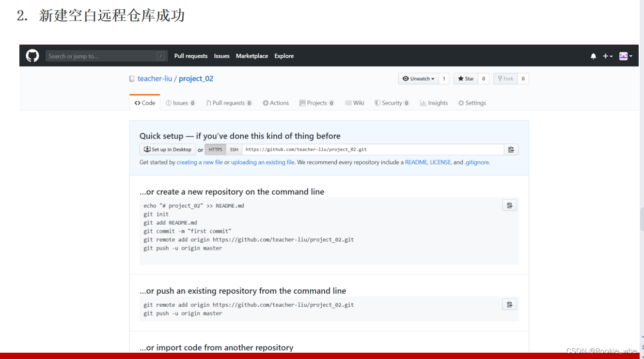Viewport: 644px width, 359px height.
Task: Switch to the Wiki tab
Action: click(x=355, y=103)
